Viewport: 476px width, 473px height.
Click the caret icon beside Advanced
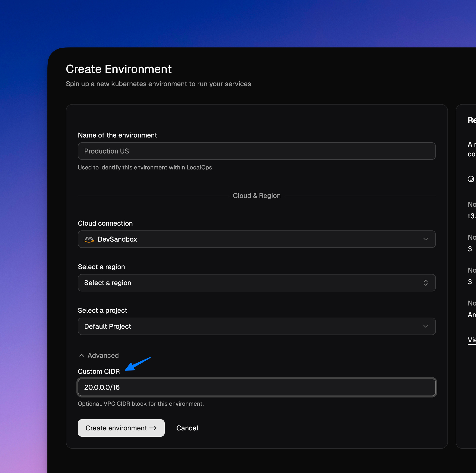(x=82, y=355)
